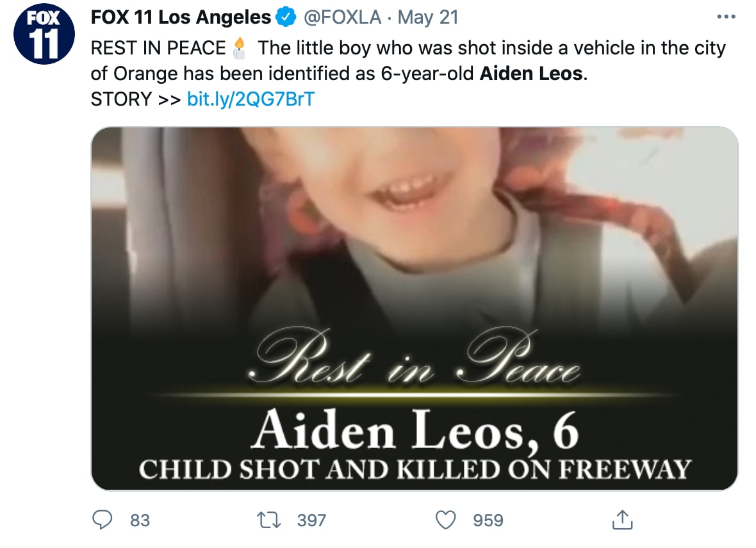Click the reply speech bubble icon

(103, 520)
